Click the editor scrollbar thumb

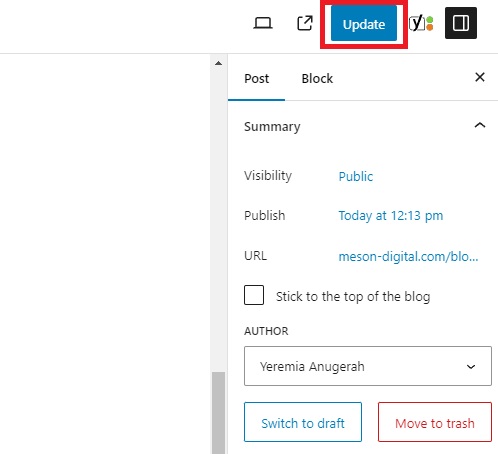[x=218, y=413]
